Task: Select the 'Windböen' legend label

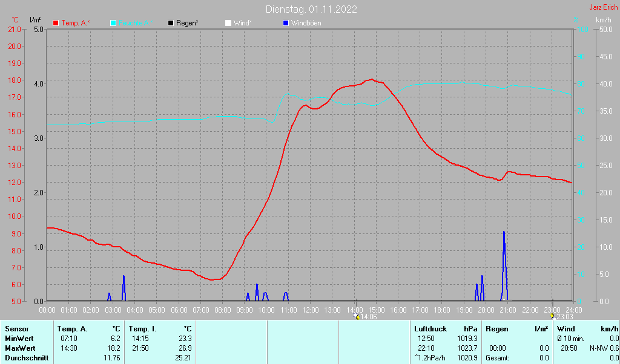Action: point(306,24)
